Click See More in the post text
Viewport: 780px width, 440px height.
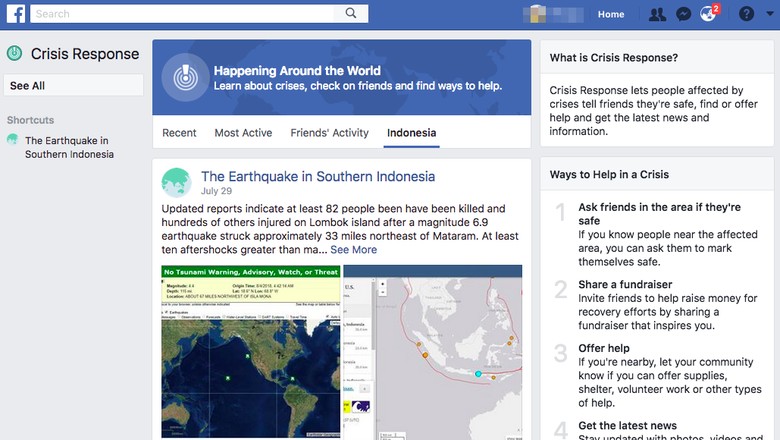point(354,250)
